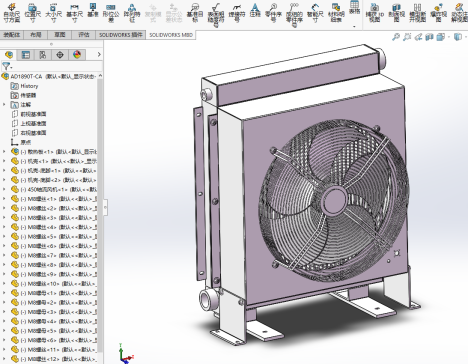This screenshot has height=364, width=468.
Task: Switch to the 装配体 tab
Action: click(x=12, y=35)
